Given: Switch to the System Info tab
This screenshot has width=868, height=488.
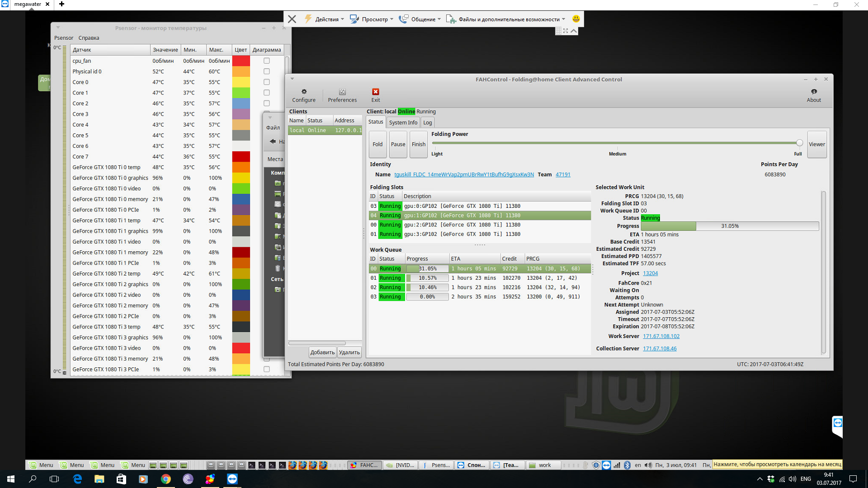Looking at the screenshot, I should [403, 122].
